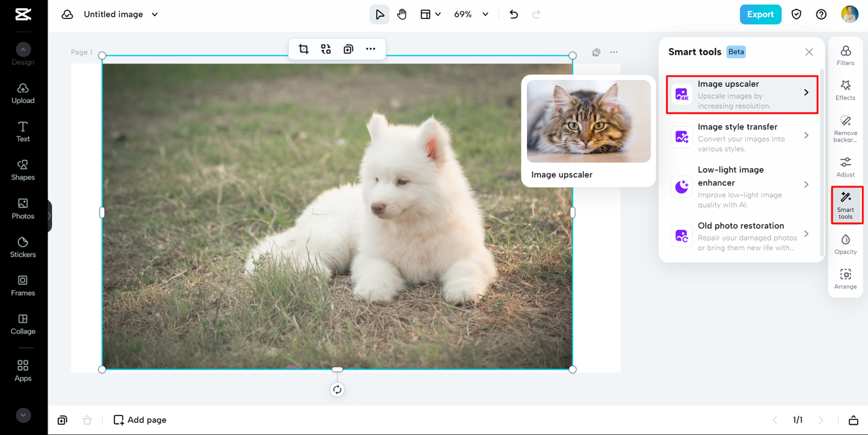Image resolution: width=868 pixels, height=435 pixels.
Task: Select the pointer Select tool
Action: pos(380,14)
